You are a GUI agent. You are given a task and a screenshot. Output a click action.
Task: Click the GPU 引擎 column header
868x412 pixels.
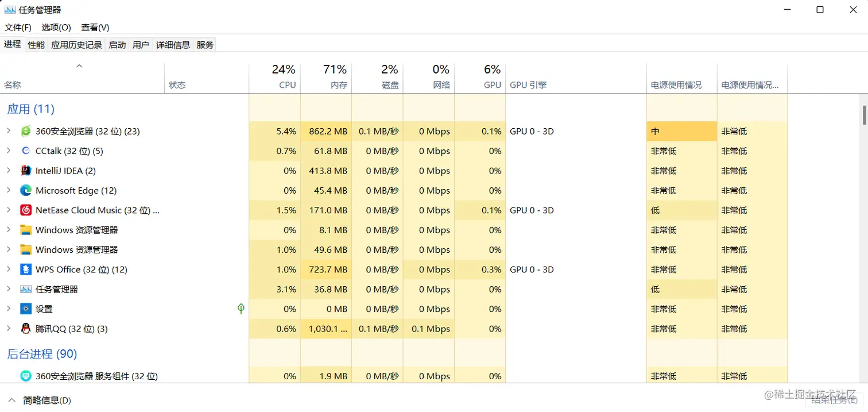click(x=576, y=78)
